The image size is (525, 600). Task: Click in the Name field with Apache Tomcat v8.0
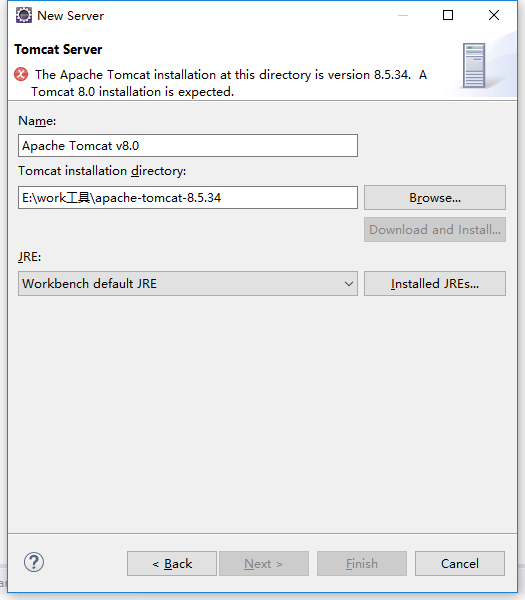pyautogui.click(x=188, y=145)
